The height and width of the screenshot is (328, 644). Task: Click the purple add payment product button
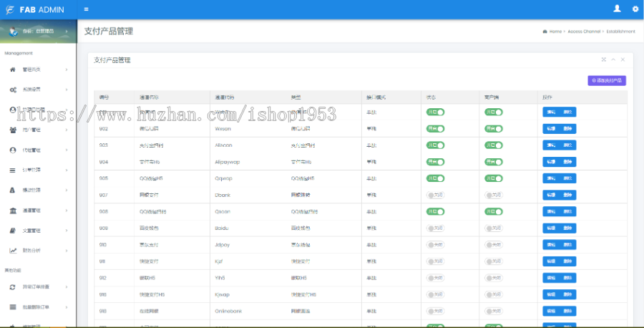pos(607,80)
